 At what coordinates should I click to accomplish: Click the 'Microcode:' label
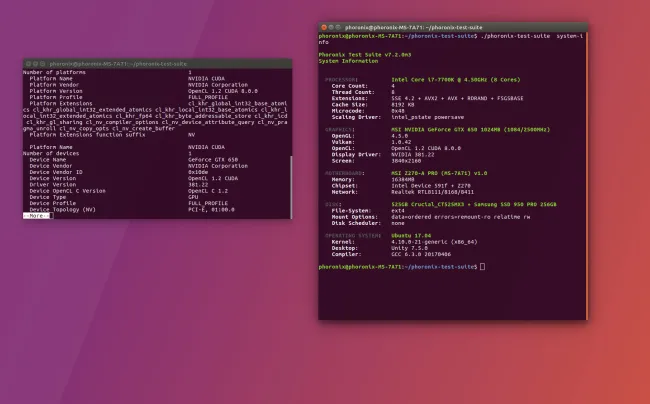pyautogui.click(x=348, y=111)
